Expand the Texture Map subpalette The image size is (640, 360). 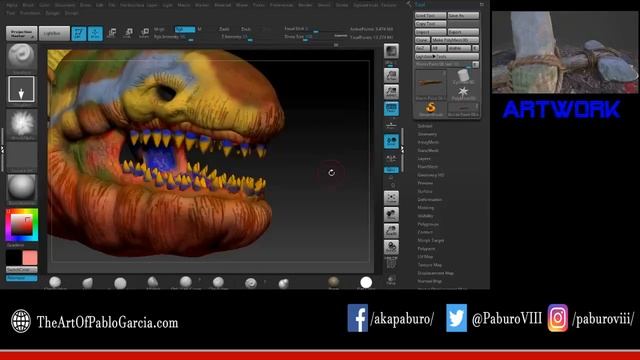click(429, 265)
